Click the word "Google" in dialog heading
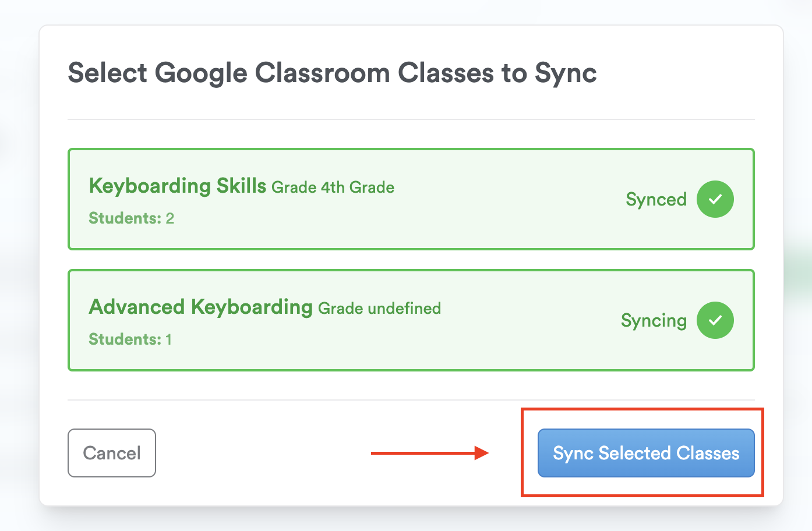This screenshot has height=531, width=812. pos(202,73)
